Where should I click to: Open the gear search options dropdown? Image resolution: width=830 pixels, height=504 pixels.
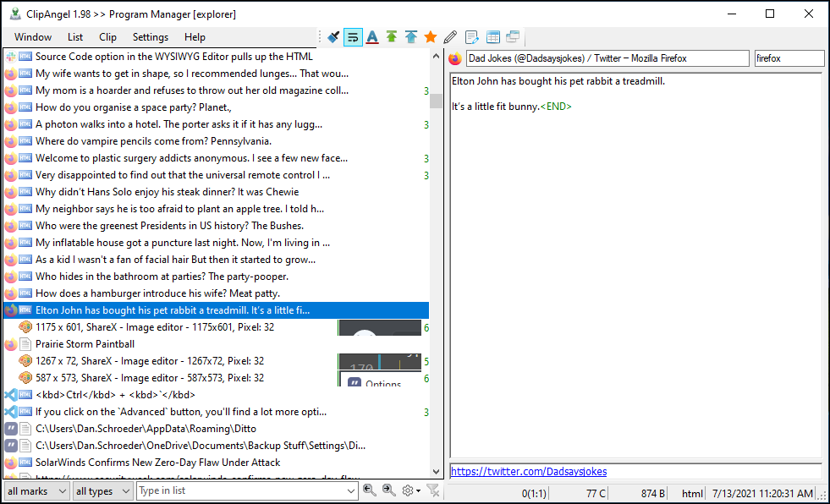(x=410, y=490)
